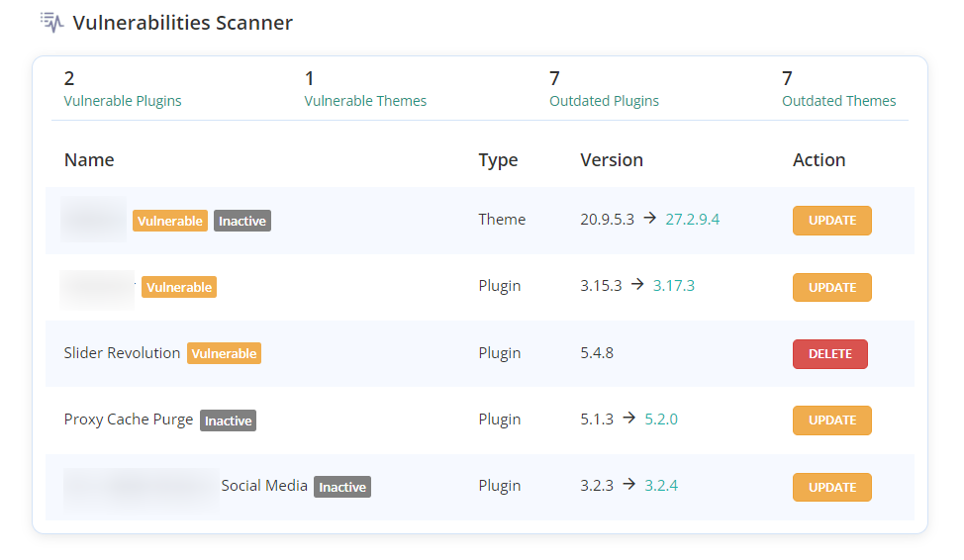Open the Vulnerable Themes summary link

365,101
